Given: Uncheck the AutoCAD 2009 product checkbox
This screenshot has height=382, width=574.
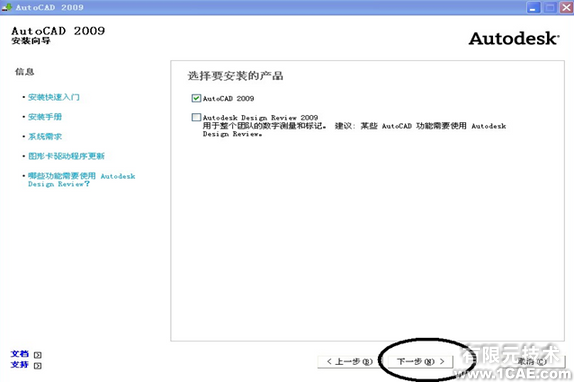Looking at the screenshot, I should click(x=196, y=98).
